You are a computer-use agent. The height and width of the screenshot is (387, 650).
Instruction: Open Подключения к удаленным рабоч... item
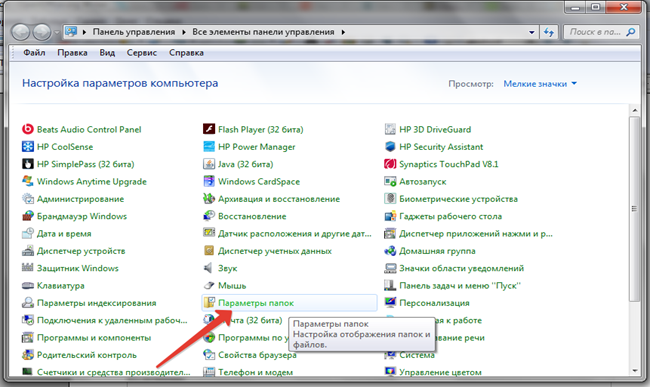(x=112, y=320)
